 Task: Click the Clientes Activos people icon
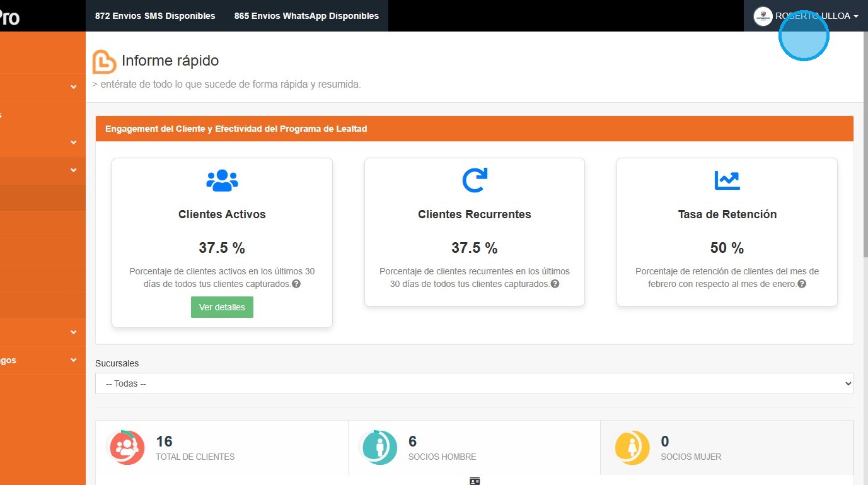(222, 180)
